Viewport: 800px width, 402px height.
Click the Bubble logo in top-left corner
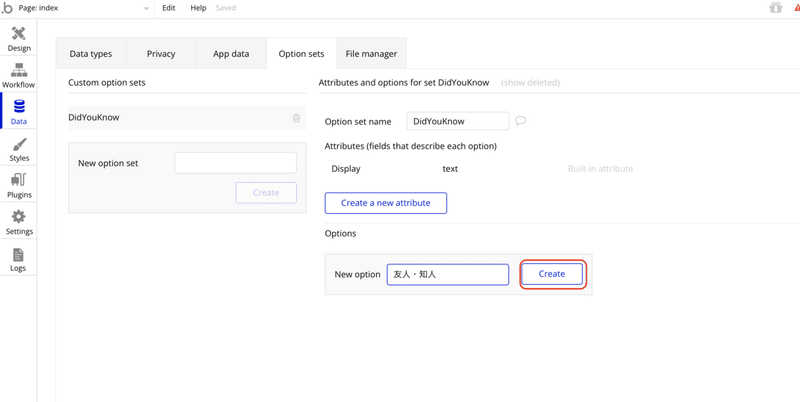coord(8,8)
